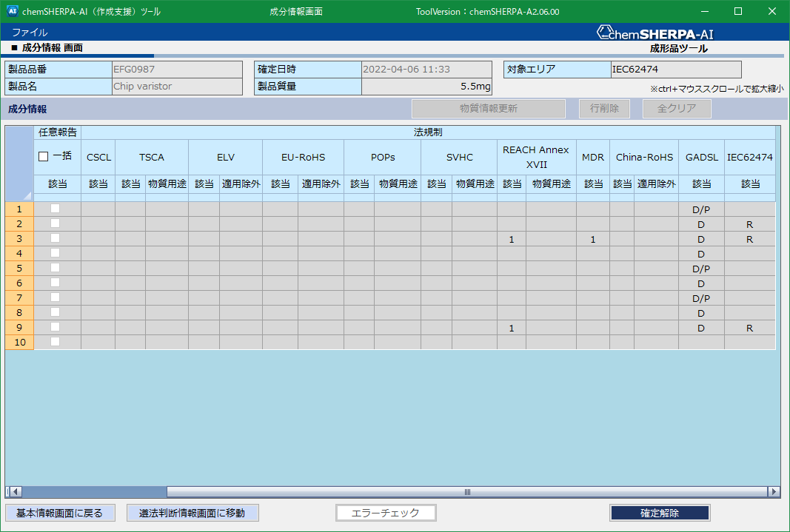Check the 任意報告 checkbox in row 5
This screenshot has height=532, width=790.
point(55,268)
